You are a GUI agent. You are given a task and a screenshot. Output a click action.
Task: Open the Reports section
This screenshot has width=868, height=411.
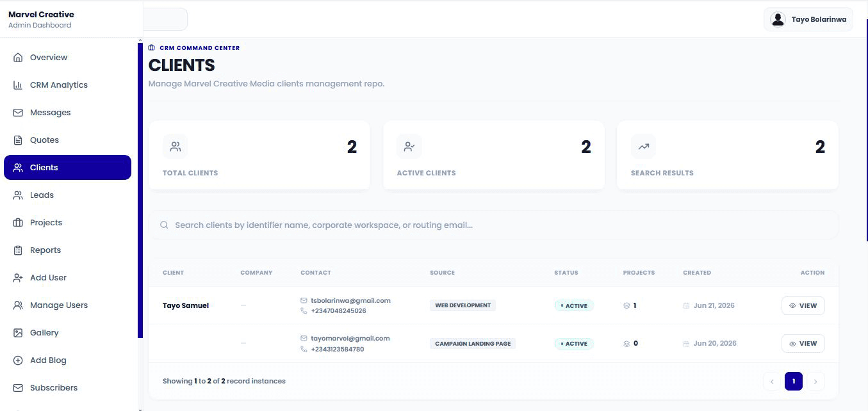pos(67,250)
